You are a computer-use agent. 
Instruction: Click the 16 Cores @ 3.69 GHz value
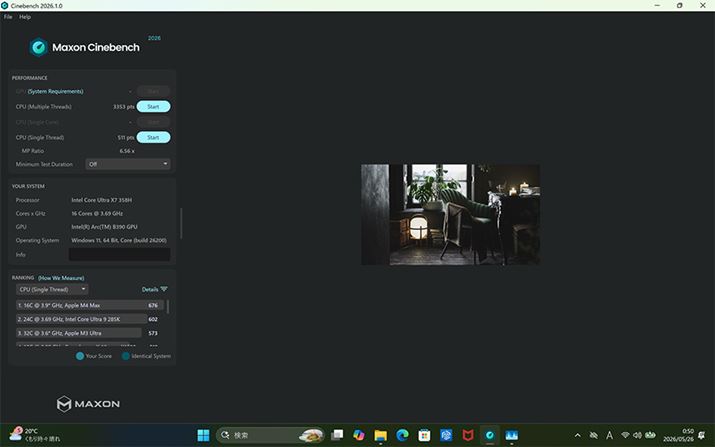(x=97, y=213)
